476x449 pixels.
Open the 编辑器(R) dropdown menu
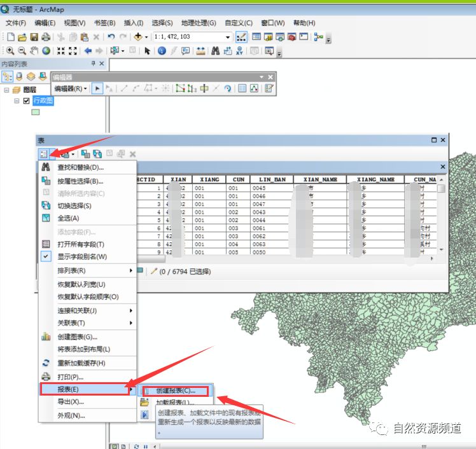(71, 89)
